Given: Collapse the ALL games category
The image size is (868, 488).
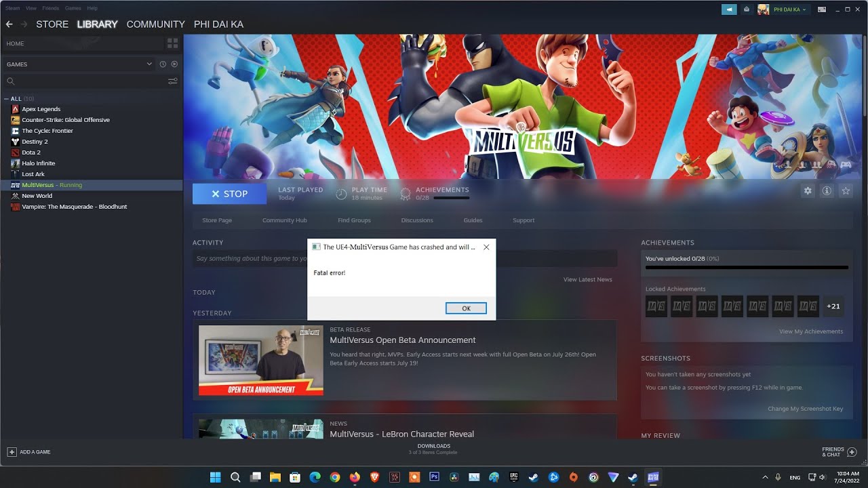Looking at the screenshot, I should 7,99.
